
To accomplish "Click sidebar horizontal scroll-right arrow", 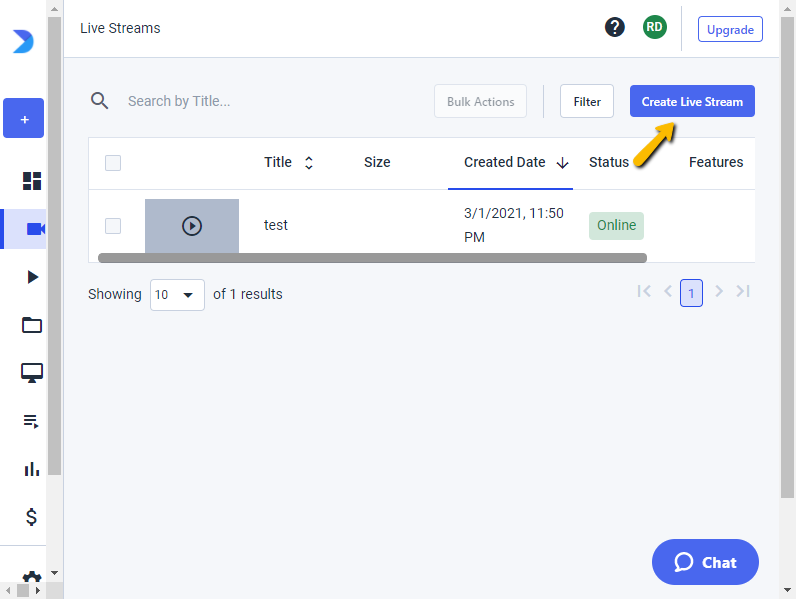I will click(x=38, y=591).
